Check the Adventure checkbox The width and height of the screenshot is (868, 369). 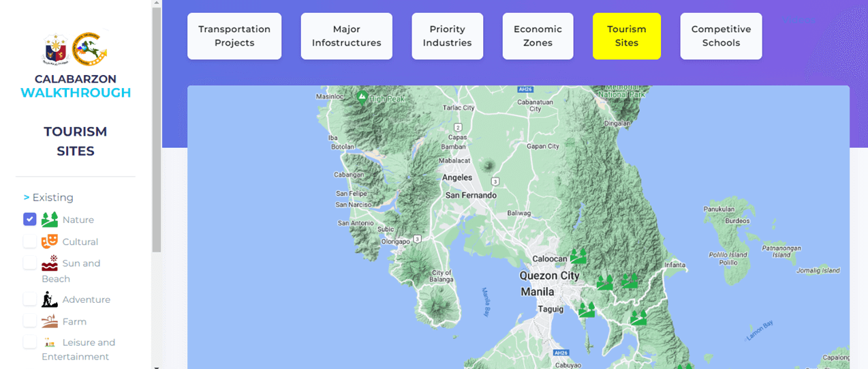pos(29,299)
